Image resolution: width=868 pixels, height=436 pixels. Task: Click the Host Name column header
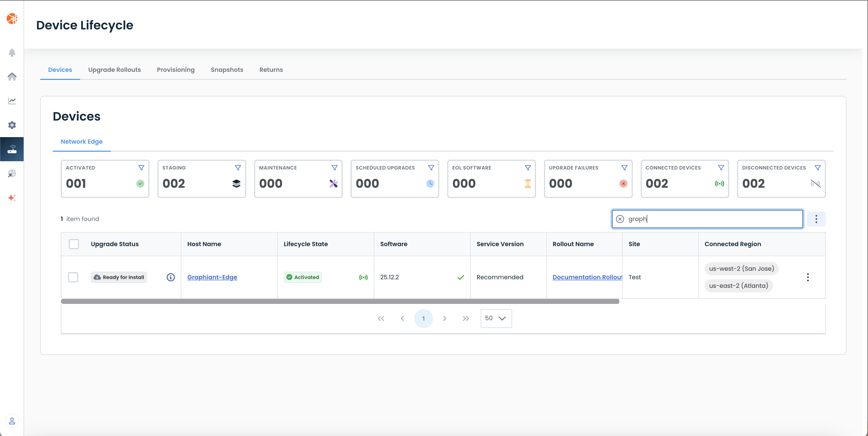(x=204, y=244)
